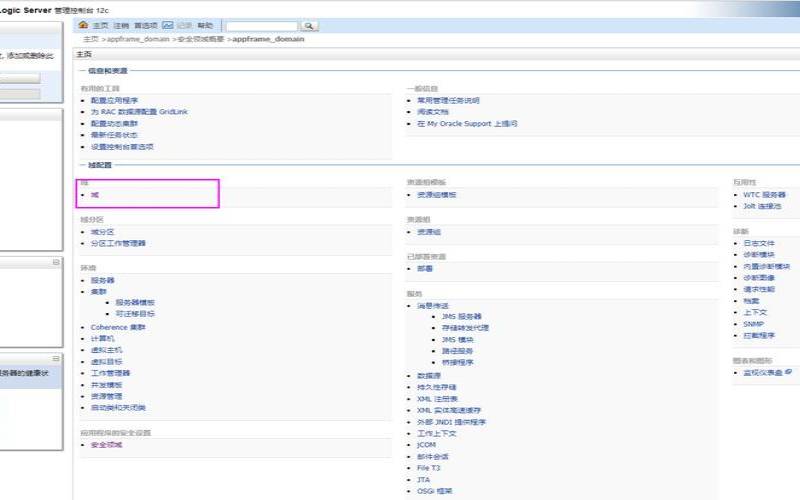Collapse the middle left panel via its corner icon
Screen dimensions: 800x500
pyautogui.click(x=56, y=262)
